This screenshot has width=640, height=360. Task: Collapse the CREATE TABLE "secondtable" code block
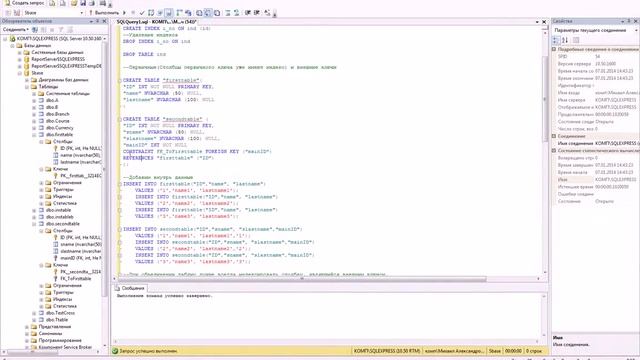point(120,120)
